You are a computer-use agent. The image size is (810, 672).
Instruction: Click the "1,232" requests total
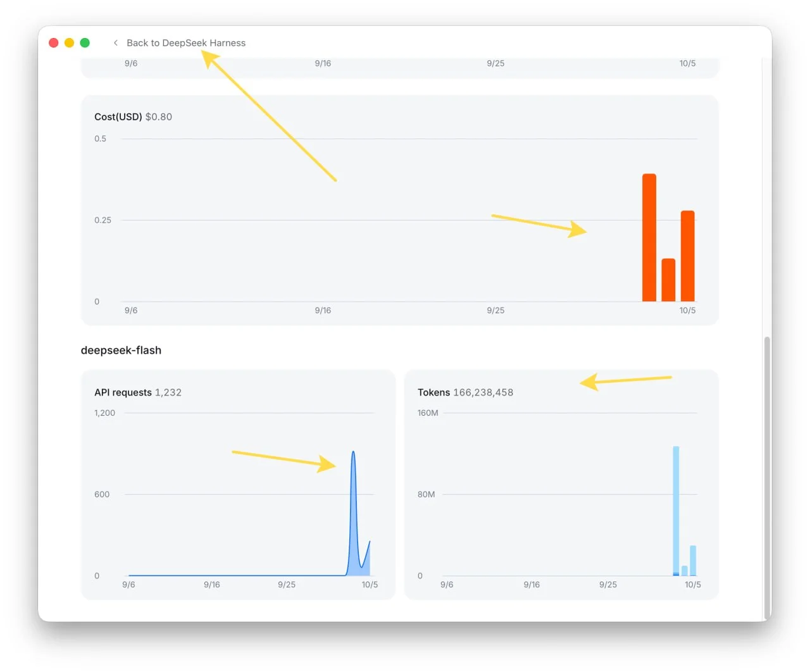point(168,392)
